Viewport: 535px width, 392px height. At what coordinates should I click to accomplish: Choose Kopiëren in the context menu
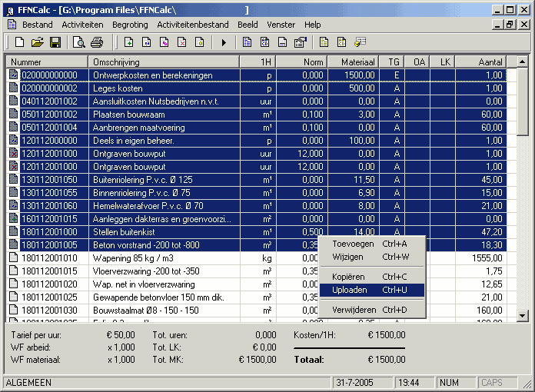point(372,277)
